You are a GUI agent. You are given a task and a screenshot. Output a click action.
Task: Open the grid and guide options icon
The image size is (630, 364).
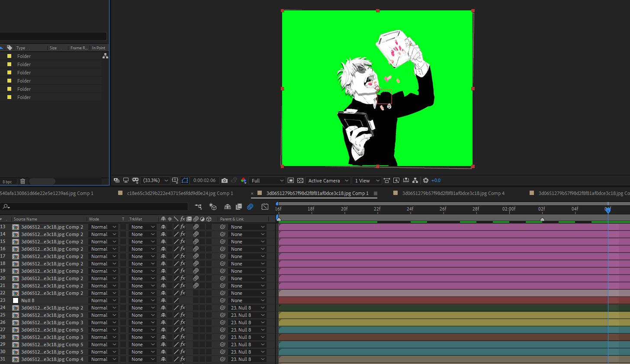175,180
